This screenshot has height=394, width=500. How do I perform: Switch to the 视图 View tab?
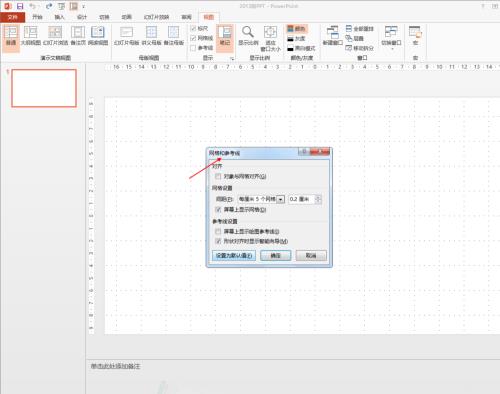(209, 17)
